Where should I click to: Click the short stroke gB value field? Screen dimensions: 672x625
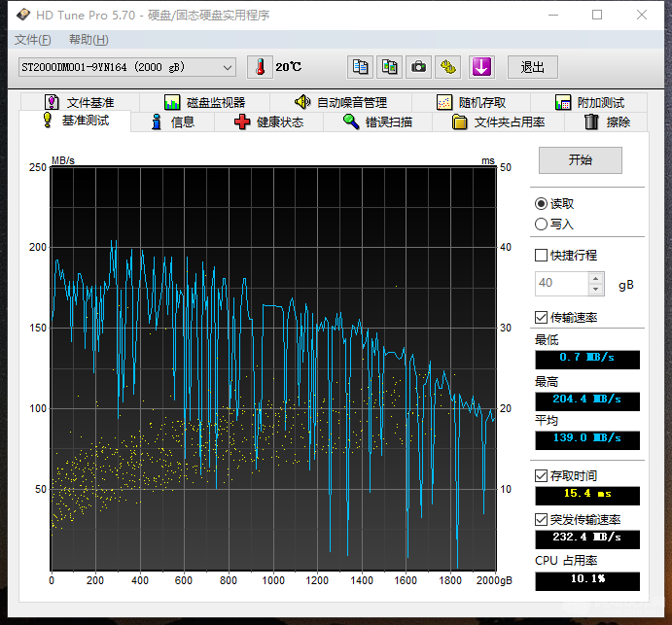click(561, 284)
